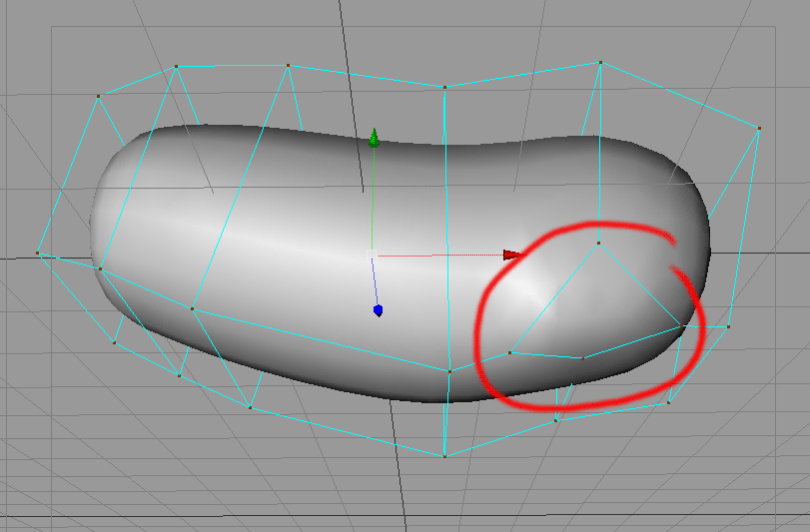
Task: Select top cage point above the green arrow's right
Action: coord(443,87)
